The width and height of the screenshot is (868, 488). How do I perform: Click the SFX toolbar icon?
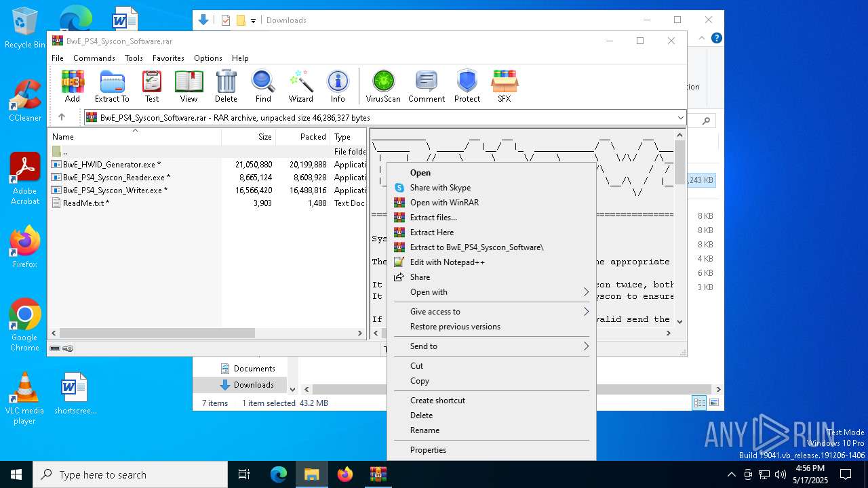pos(504,86)
